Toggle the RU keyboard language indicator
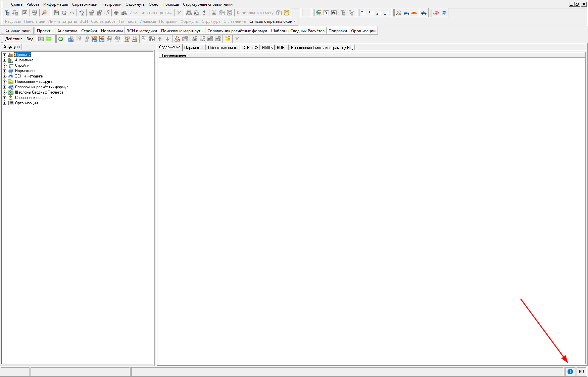 click(x=581, y=371)
